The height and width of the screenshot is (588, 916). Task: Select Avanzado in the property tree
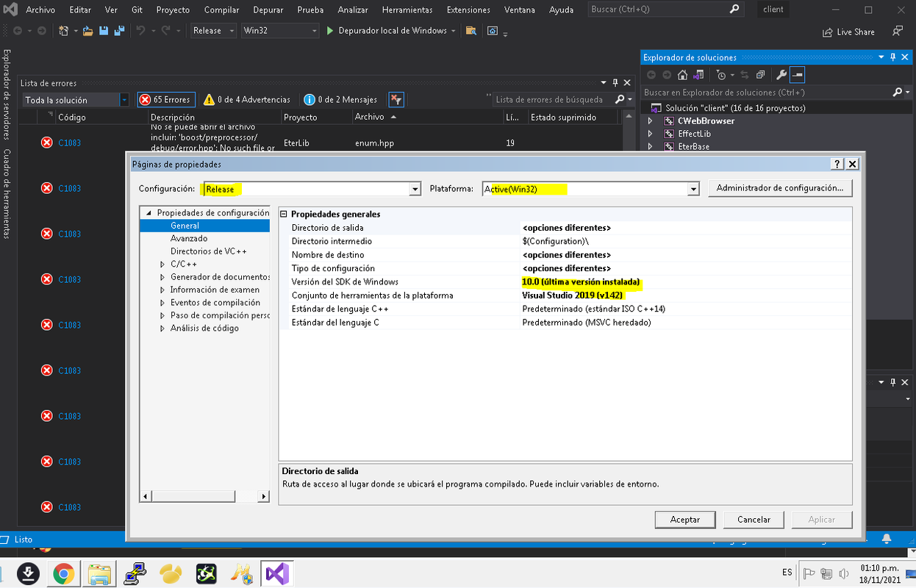tap(189, 239)
